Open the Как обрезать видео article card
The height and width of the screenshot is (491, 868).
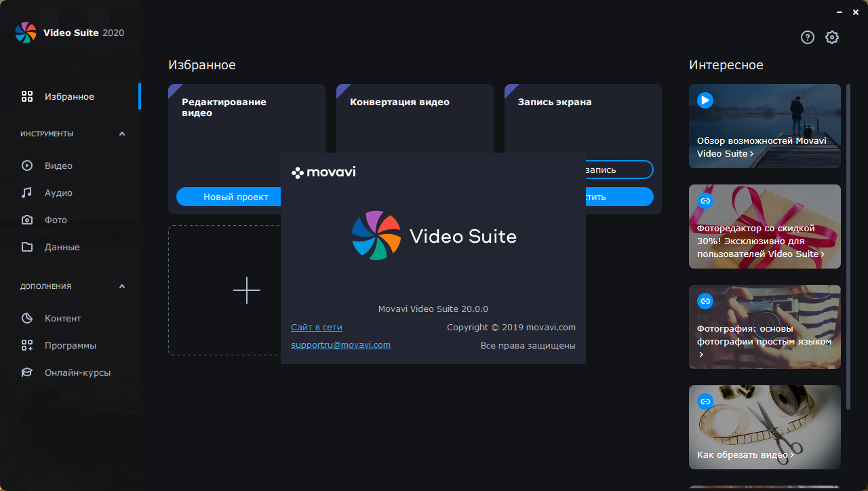(764, 427)
